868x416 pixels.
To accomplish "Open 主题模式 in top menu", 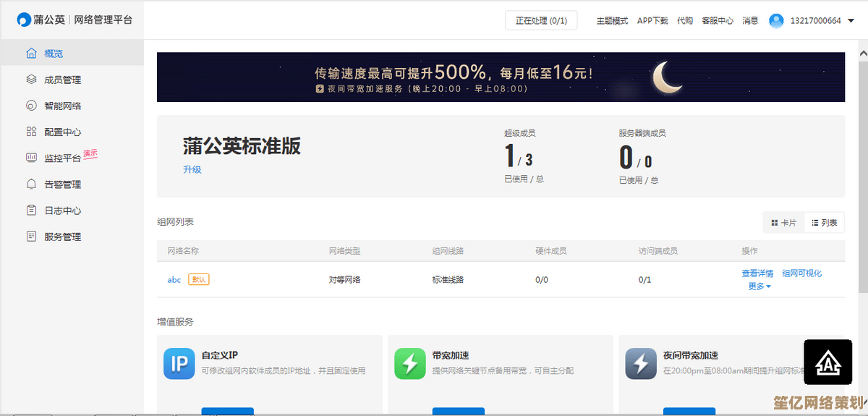I will 612,21.
